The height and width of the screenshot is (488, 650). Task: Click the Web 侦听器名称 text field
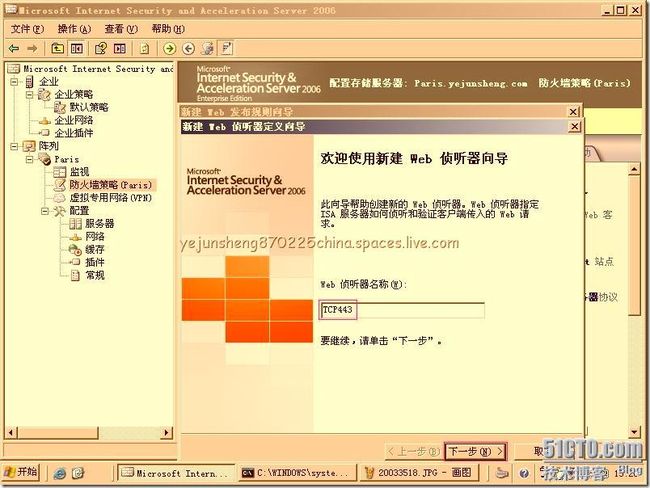[x=401, y=310]
